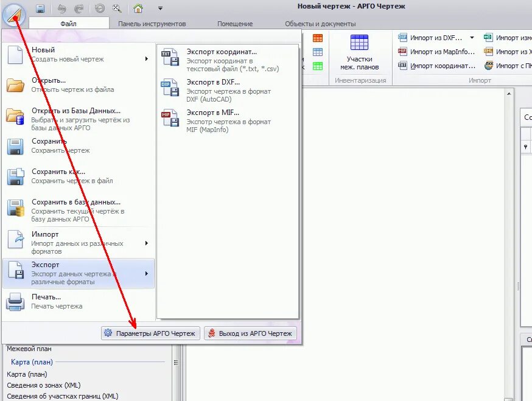Click the Экспорт document floppy icon
The width and height of the screenshot is (532, 401).
click(x=16, y=270)
